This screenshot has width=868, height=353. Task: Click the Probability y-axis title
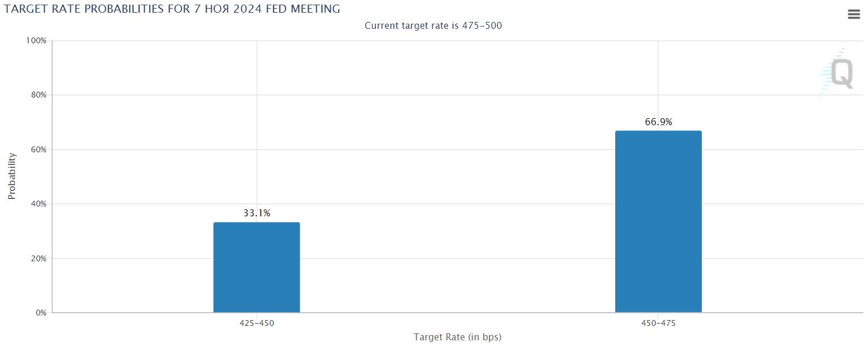(x=12, y=176)
